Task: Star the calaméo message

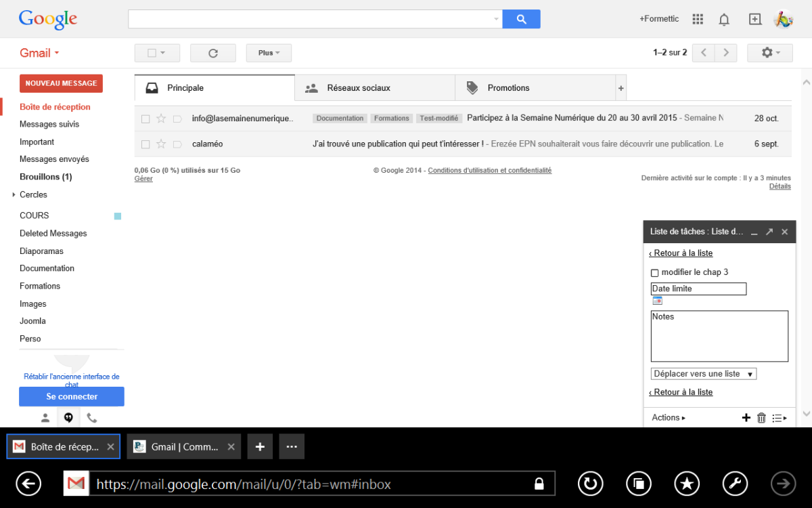Action: pyautogui.click(x=161, y=144)
